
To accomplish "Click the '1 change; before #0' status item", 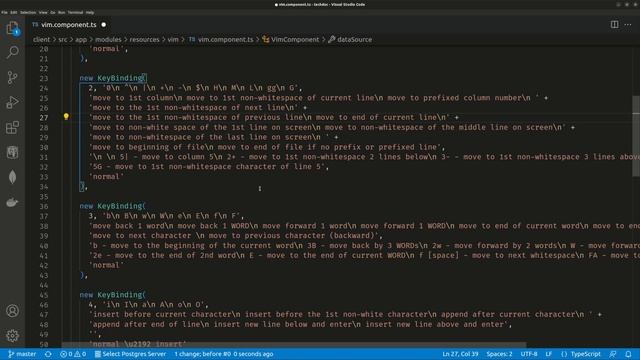I will (x=224, y=354).
